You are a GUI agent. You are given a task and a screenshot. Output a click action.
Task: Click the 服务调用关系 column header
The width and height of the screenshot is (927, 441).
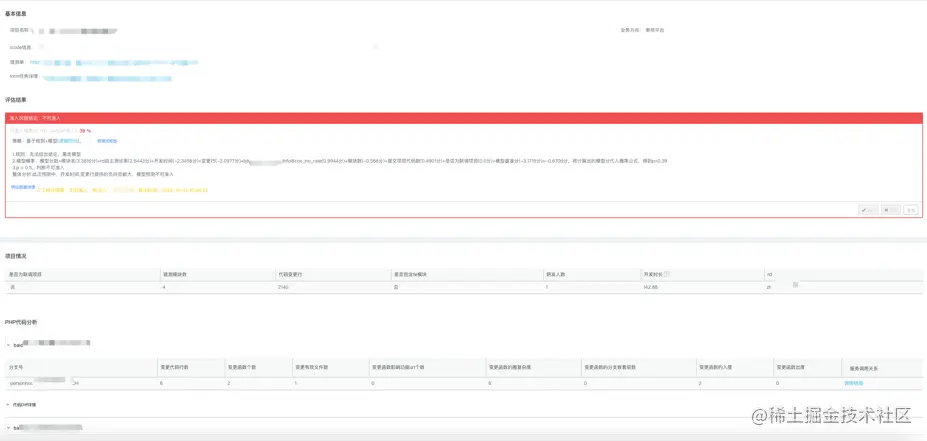tap(864, 368)
